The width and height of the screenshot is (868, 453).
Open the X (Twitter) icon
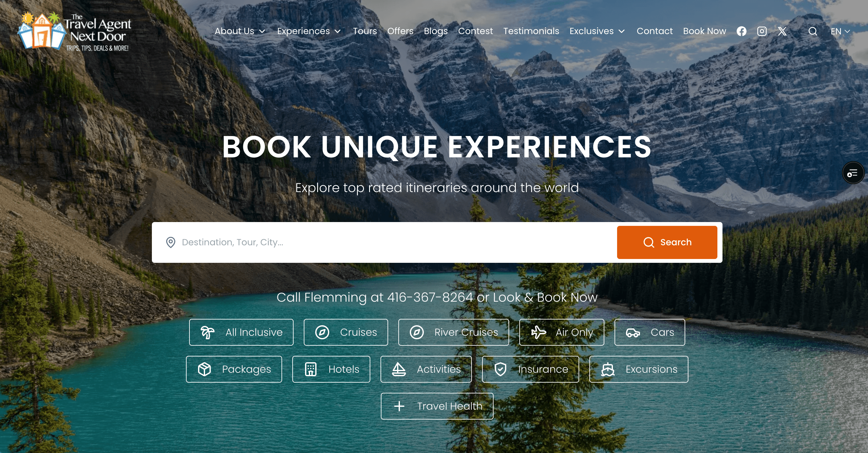(x=782, y=31)
